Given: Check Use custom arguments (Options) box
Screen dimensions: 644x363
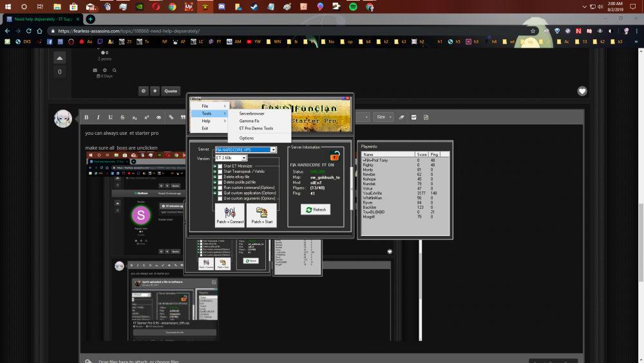Looking at the screenshot, I should [x=220, y=198].
